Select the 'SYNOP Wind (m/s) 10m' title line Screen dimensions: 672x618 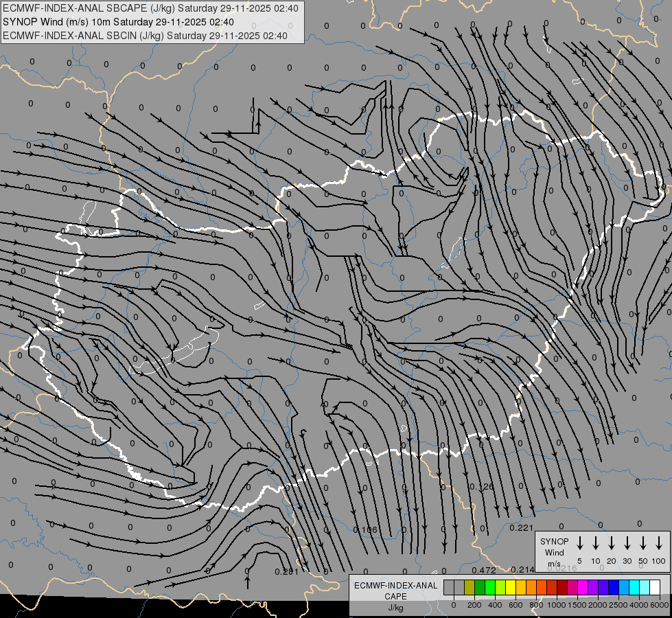(x=118, y=22)
